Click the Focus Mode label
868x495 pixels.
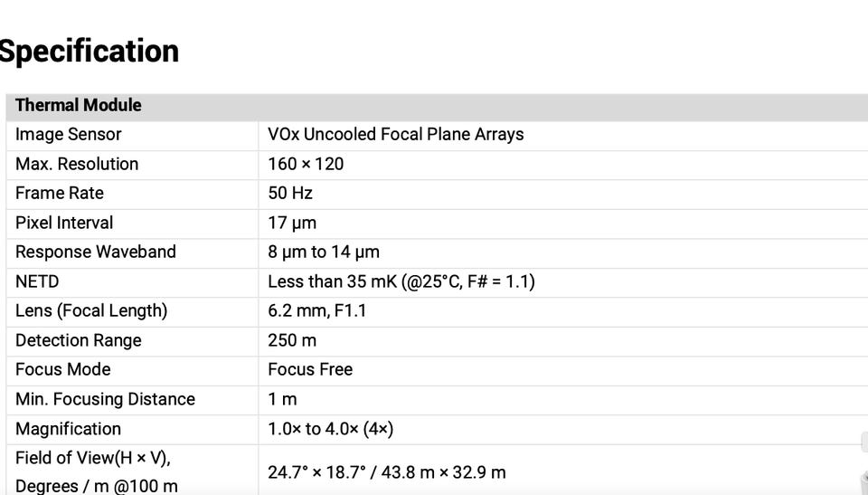[63, 369]
